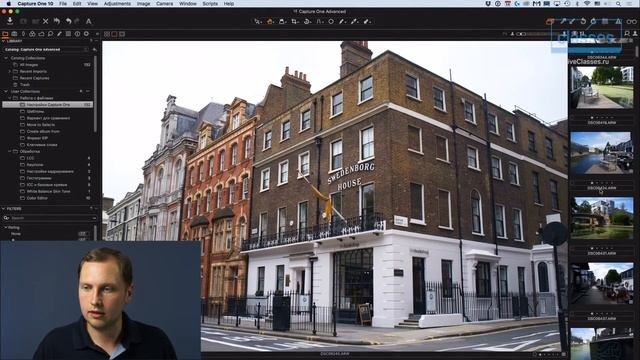This screenshot has width=640, height=360.
Task: Select the Loupe cursor tool
Action: point(282,21)
